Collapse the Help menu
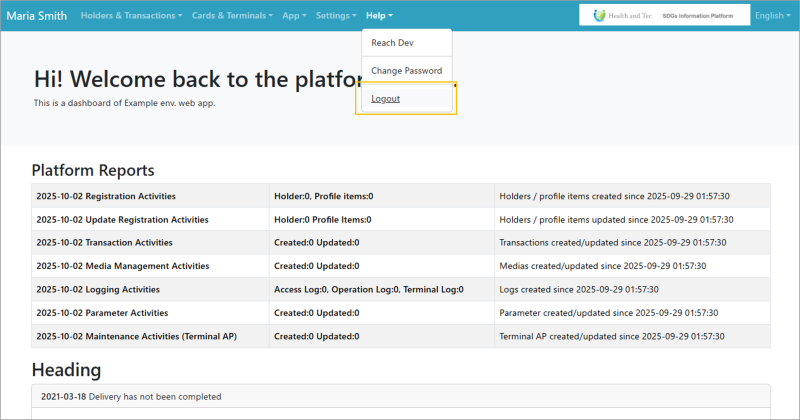The width and height of the screenshot is (800, 420). 379,16
